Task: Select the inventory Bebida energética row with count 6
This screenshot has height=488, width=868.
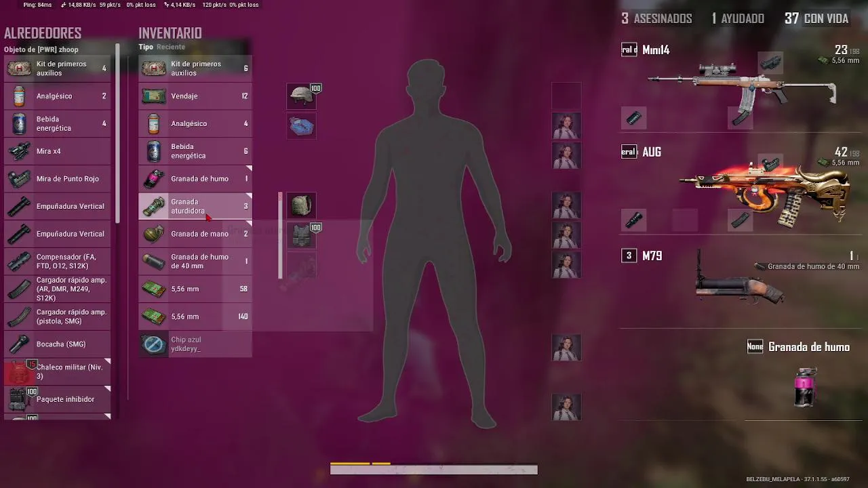Action: (x=195, y=151)
